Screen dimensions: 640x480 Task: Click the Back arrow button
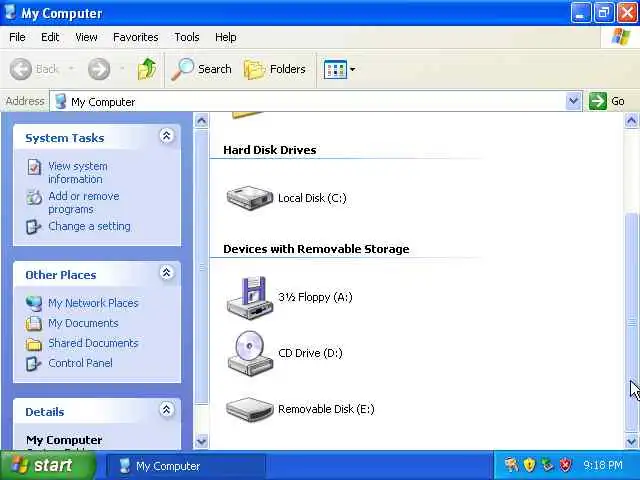[20, 69]
